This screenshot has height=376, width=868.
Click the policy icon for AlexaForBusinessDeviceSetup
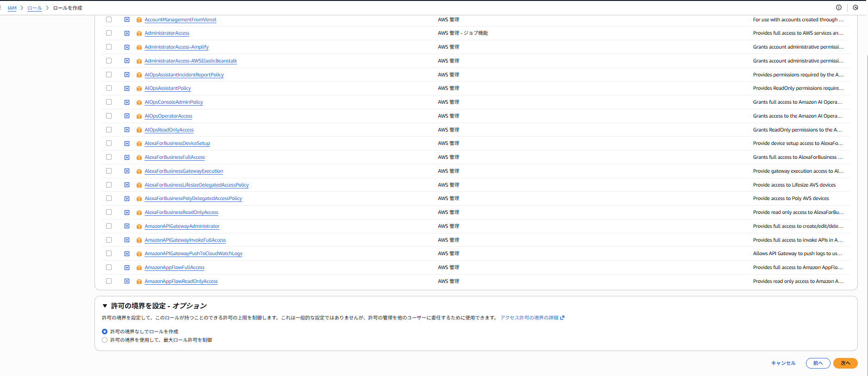tap(139, 144)
